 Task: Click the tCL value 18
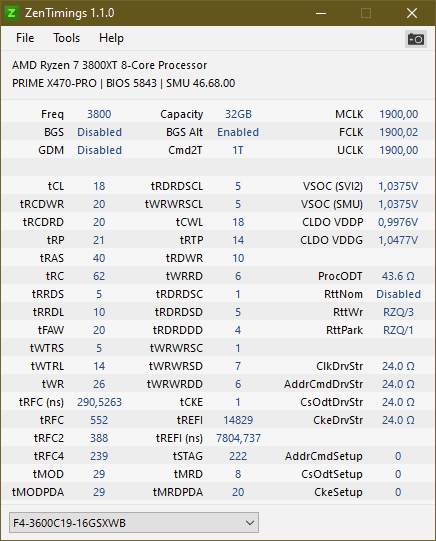[99, 186]
